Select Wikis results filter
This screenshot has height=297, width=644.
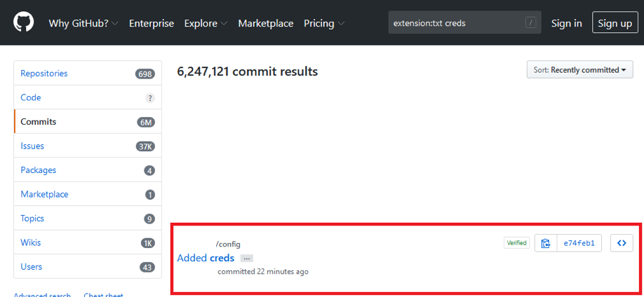pos(88,243)
